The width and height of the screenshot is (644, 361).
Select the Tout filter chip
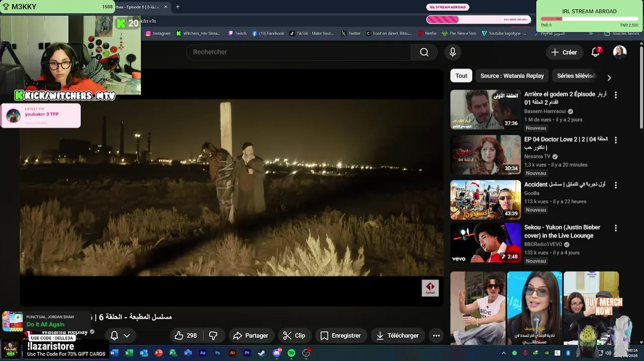click(461, 76)
